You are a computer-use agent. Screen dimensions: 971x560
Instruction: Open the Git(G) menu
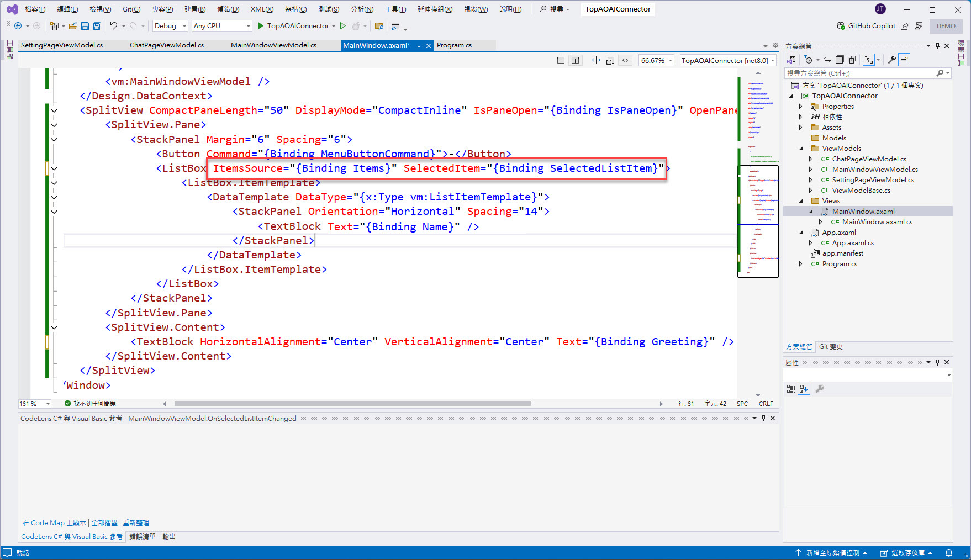pos(131,9)
